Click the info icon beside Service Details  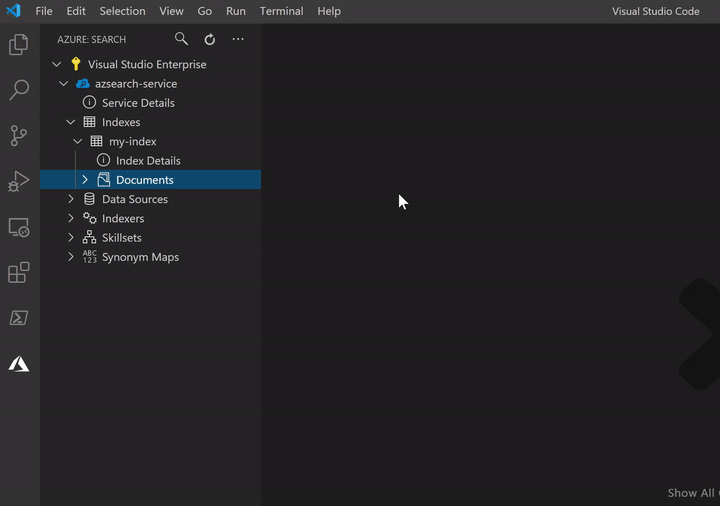(89, 102)
